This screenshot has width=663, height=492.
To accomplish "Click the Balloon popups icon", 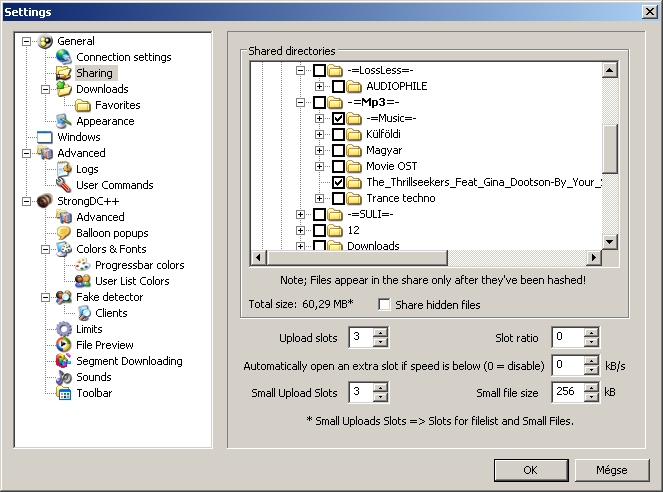I will (64, 233).
